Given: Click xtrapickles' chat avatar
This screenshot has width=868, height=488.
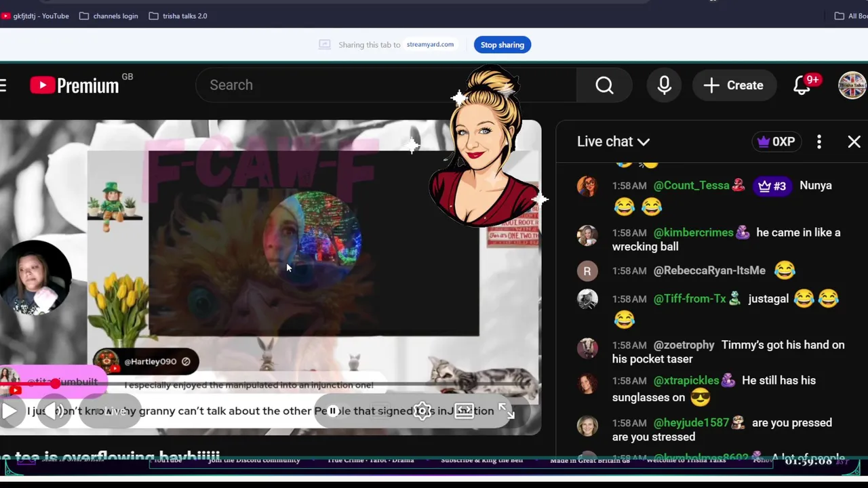Looking at the screenshot, I should (587, 383).
